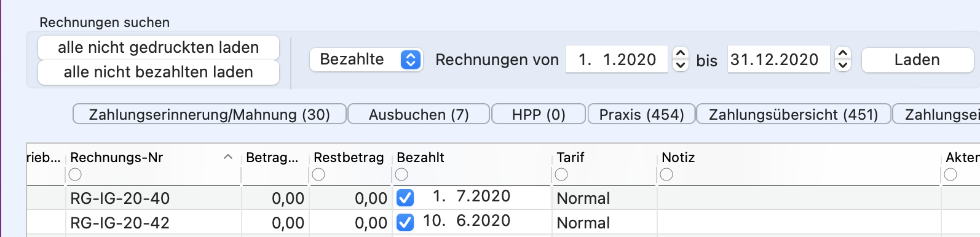Select filter radio under Restbetrag

(318, 175)
